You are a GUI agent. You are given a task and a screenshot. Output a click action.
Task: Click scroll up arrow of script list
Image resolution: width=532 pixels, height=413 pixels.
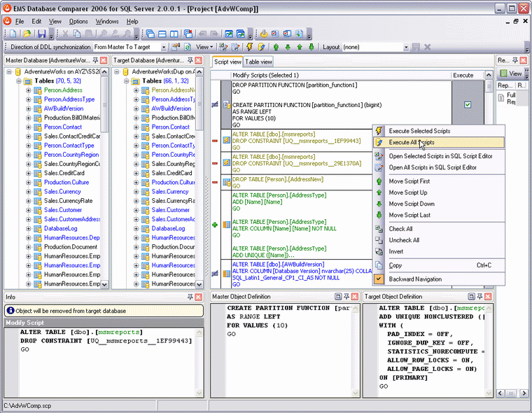[488, 75]
